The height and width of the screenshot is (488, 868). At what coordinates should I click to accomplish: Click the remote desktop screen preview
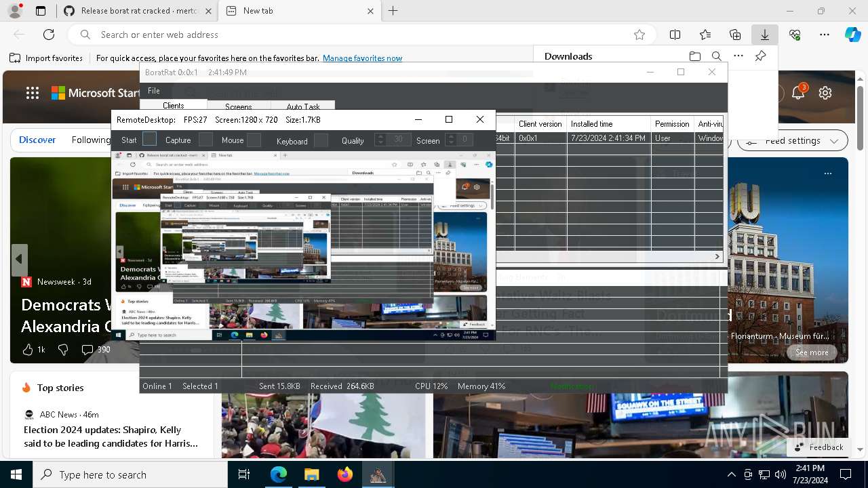(x=303, y=245)
